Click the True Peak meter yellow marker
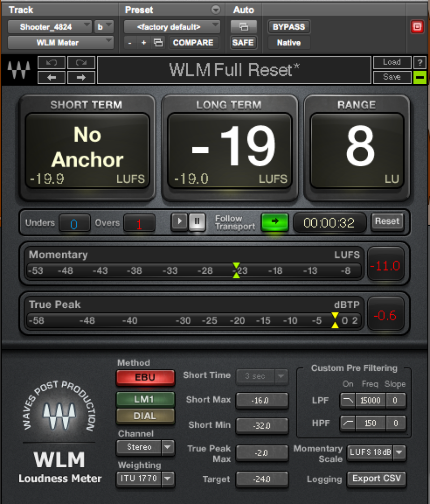Image resolution: width=430 pixels, height=504 pixels. 335,320
